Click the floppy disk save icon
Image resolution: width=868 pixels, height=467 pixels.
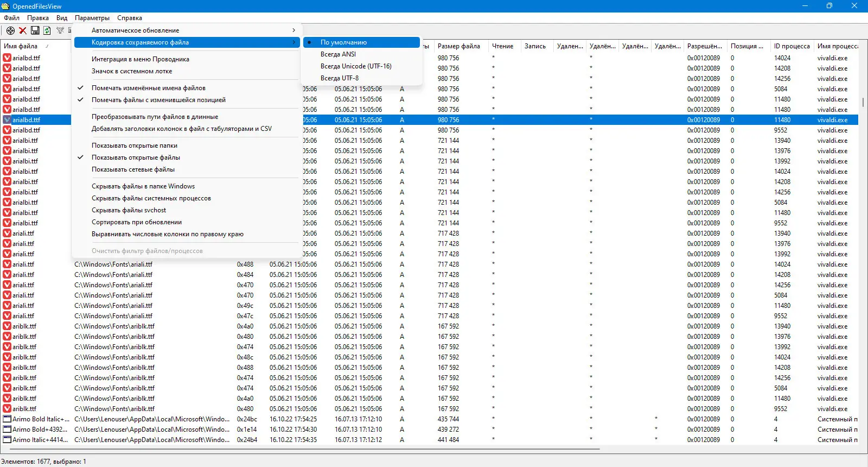pyautogui.click(x=35, y=30)
